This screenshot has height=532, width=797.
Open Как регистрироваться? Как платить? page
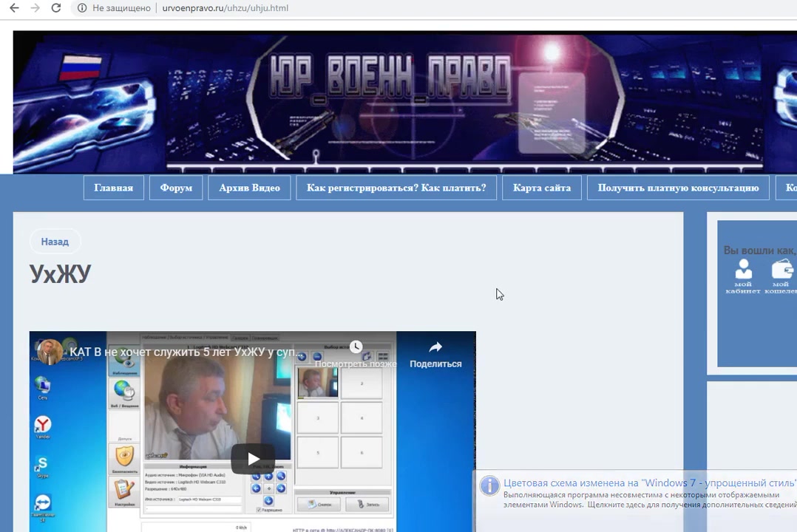396,188
